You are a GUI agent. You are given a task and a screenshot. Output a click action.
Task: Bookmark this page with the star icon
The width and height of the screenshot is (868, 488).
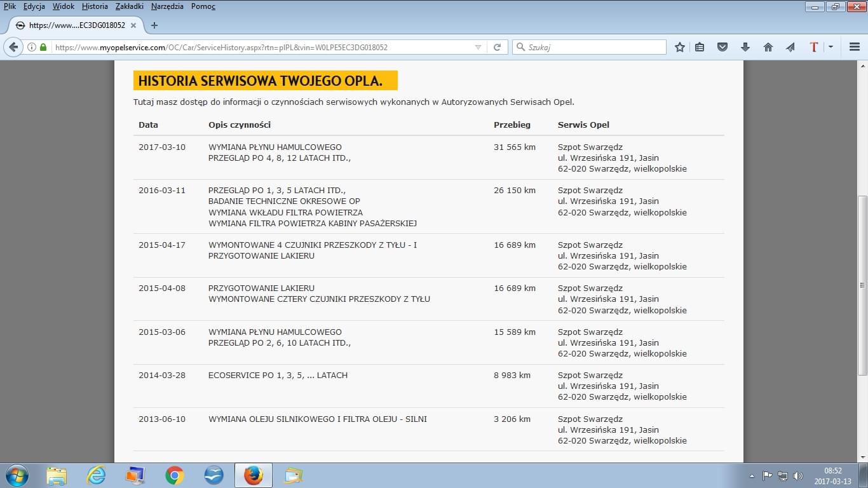coord(680,47)
